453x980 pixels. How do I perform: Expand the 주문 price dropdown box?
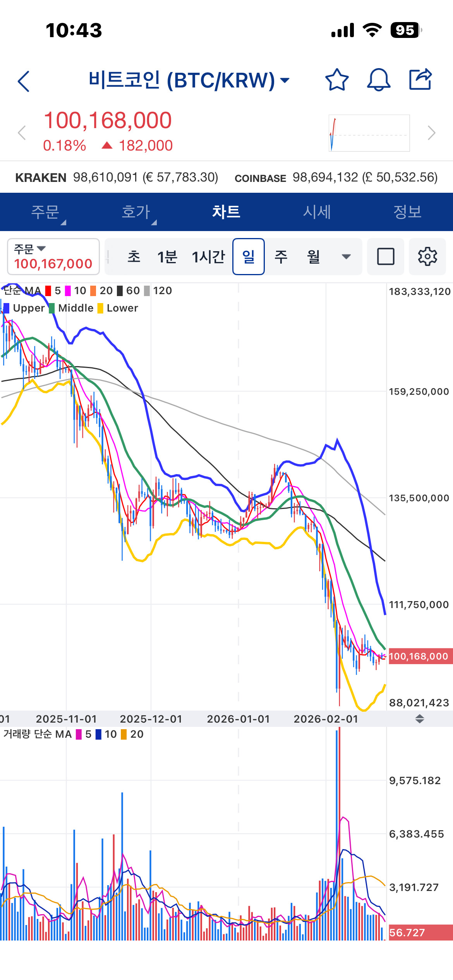point(53,257)
